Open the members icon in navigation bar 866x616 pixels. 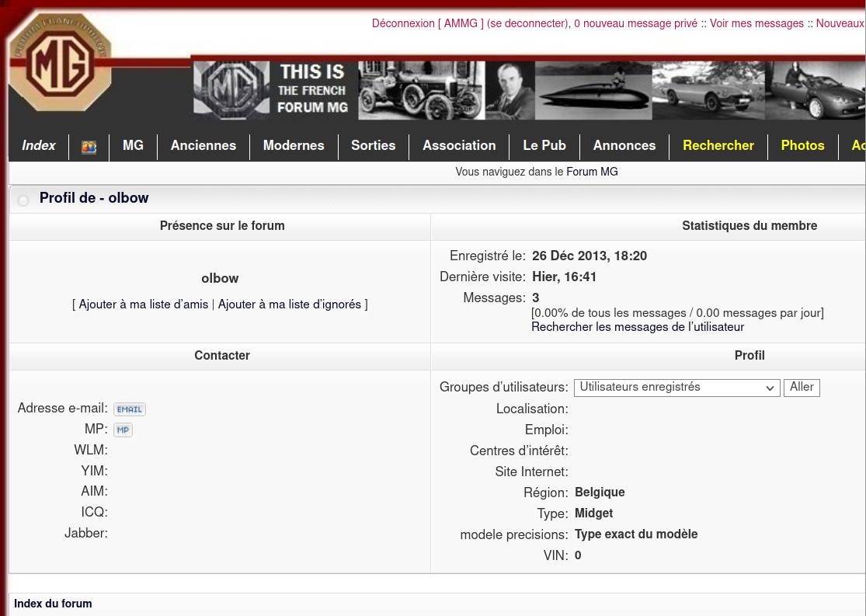pos(89,146)
